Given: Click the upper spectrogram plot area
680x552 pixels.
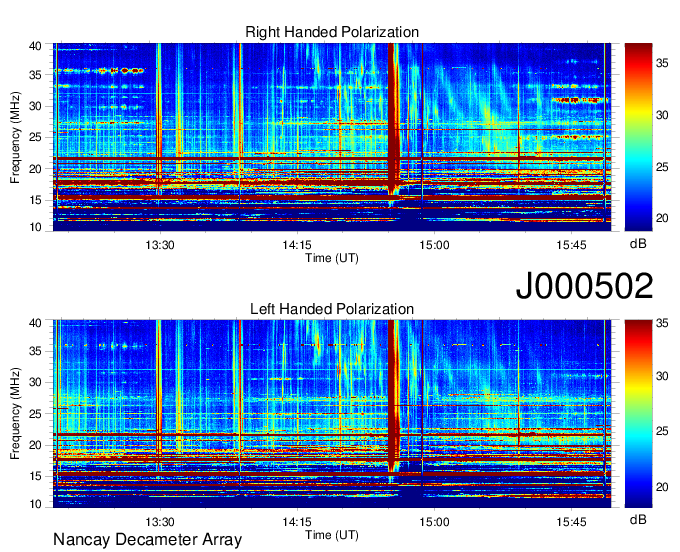Looking at the screenshot, I should [332, 137].
